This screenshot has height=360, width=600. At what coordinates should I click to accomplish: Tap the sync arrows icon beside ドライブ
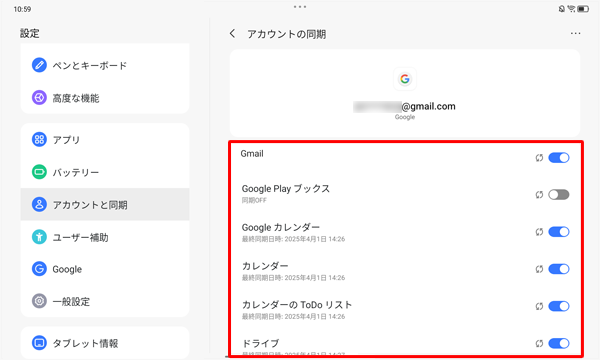point(539,343)
